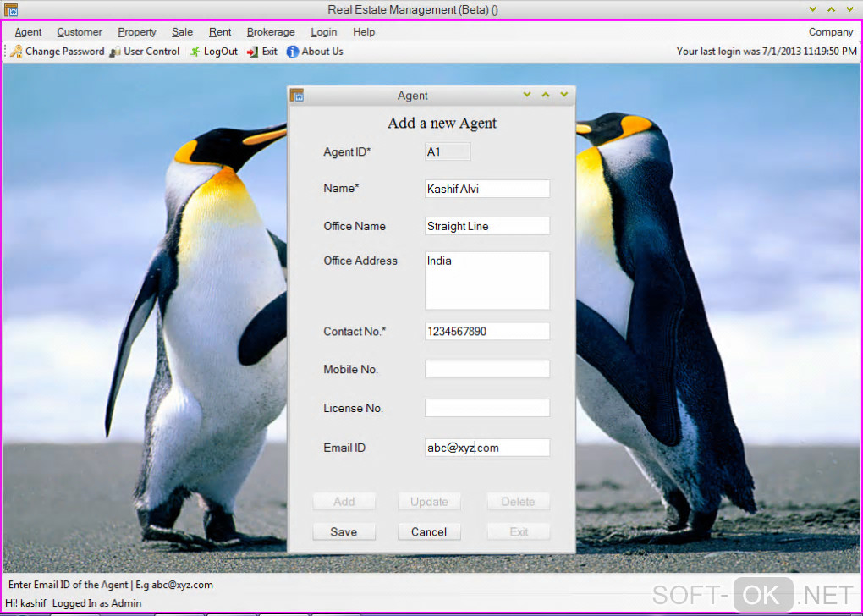
Task: Click the Agent dialog title bar icon
Action: click(x=297, y=96)
